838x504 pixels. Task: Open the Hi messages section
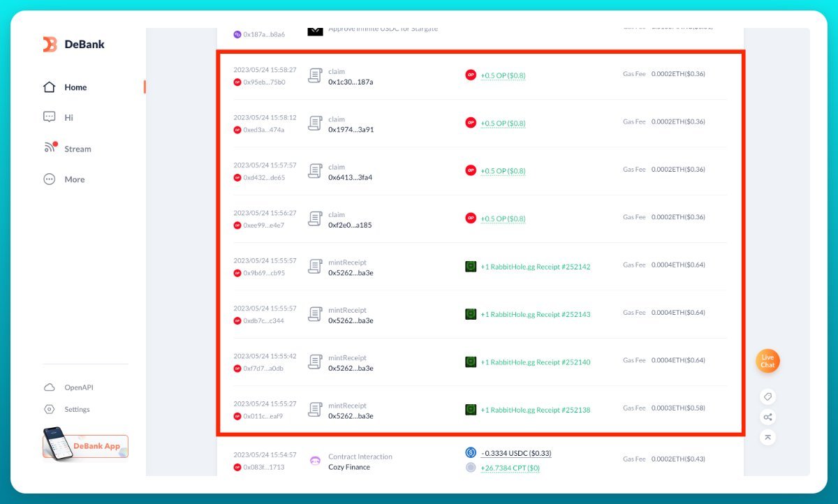click(68, 117)
